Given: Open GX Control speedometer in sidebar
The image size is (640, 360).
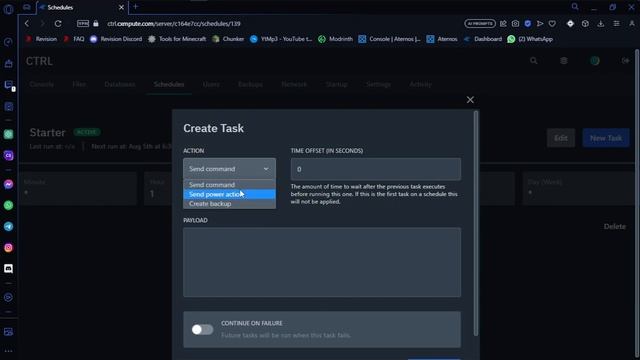Looking at the screenshot, I should pos(8,42).
